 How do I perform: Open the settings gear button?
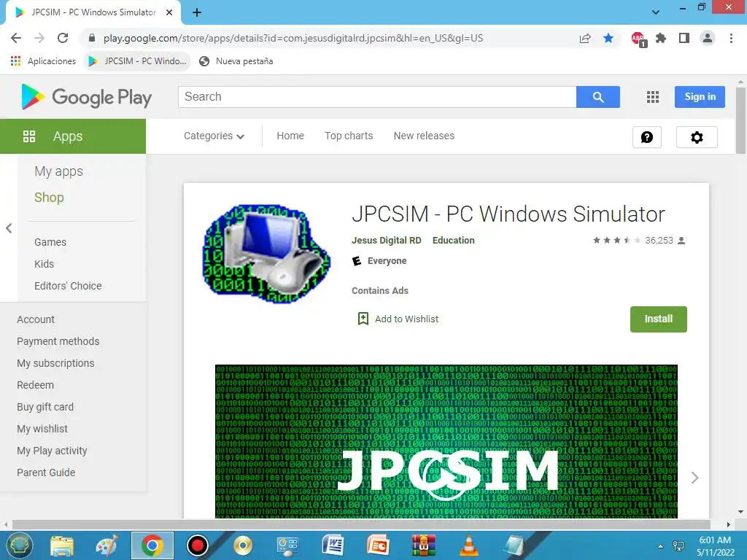697,137
